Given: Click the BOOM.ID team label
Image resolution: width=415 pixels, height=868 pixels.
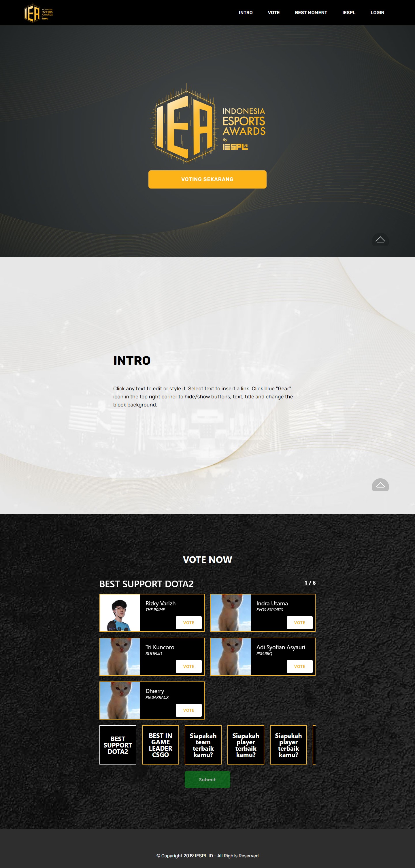Looking at the screenshot, I should click(x=154, y=654).
